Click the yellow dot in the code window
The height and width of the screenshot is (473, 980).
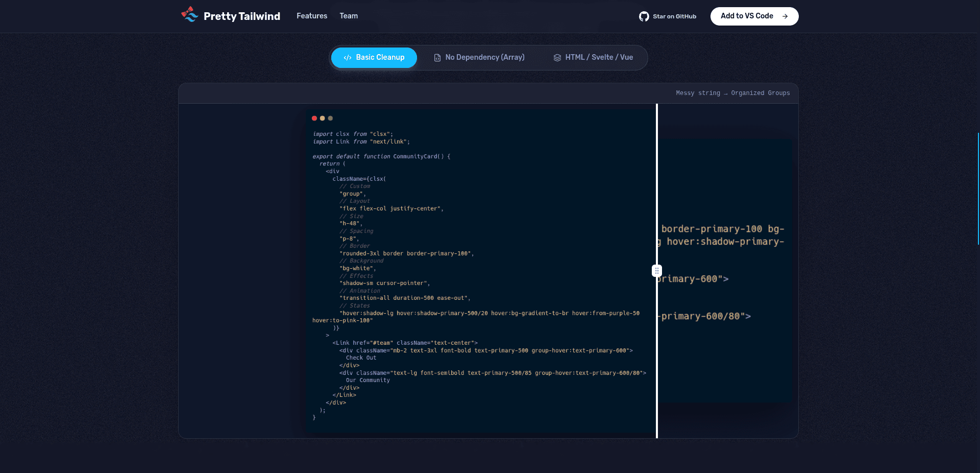click(323, 118)
